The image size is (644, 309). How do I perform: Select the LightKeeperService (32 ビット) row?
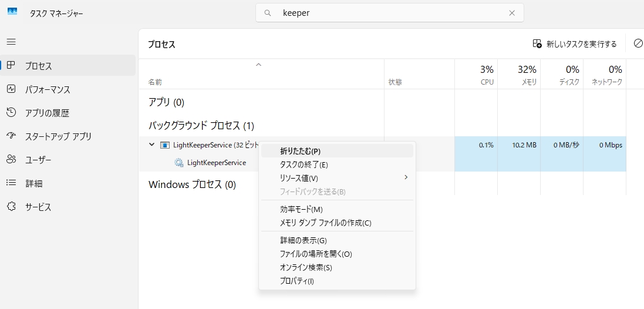(x=216, y=145)
